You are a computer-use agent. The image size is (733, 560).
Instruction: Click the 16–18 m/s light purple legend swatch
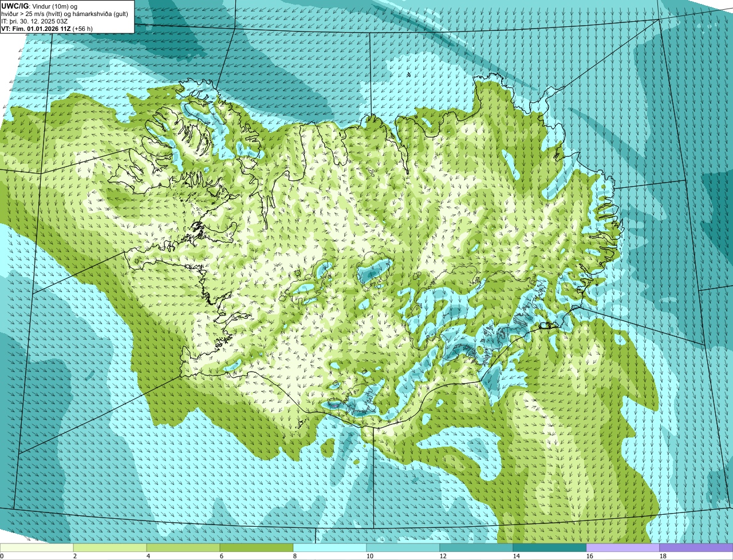coord(623,547)
